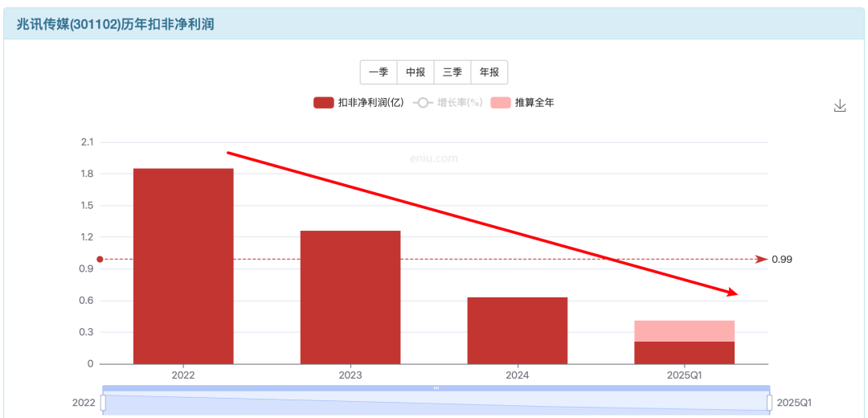868x418 pixels.
Task: Click the 兆讯传媒(301102)历年扣非净利润 panel title
Action: pyautogui.click(x=115, y=24)
